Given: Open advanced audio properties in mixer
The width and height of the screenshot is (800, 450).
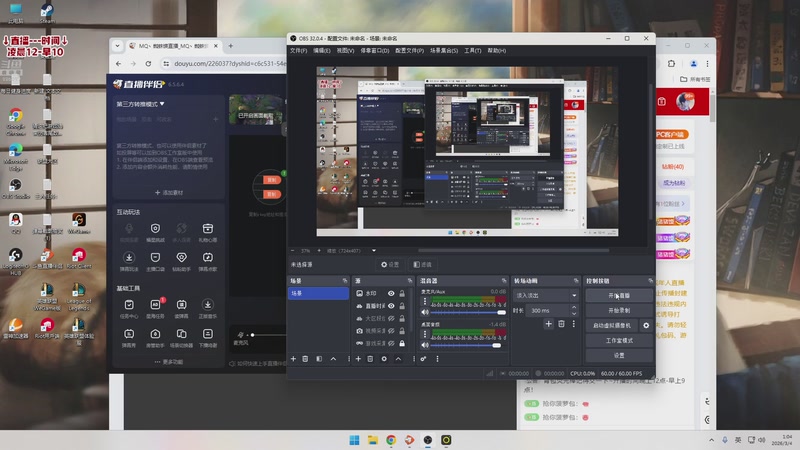Looking at the screenshot, I should (x=423, y=359).
